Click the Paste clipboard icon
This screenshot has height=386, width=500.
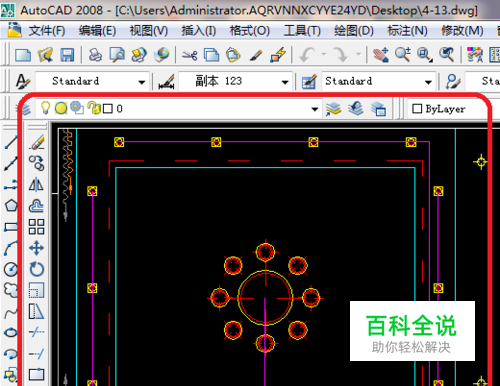233,55
